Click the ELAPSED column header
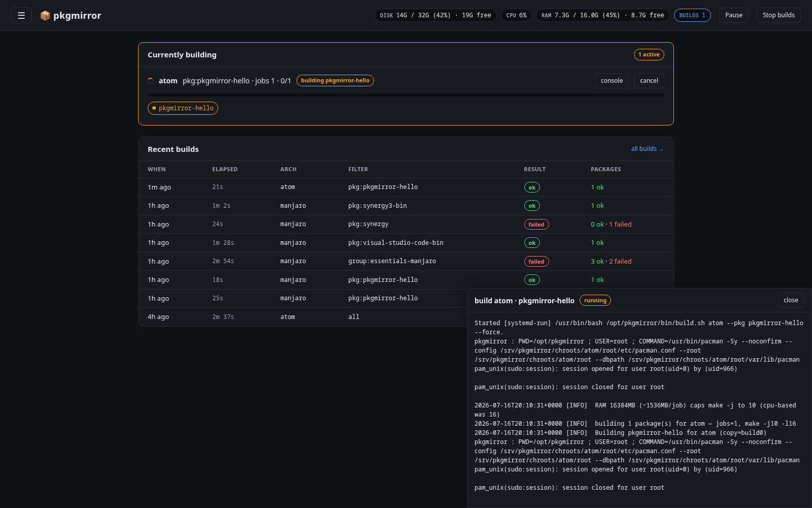This screenshot has height=508, width=812. pyautogui.click(x=225, y=169)
